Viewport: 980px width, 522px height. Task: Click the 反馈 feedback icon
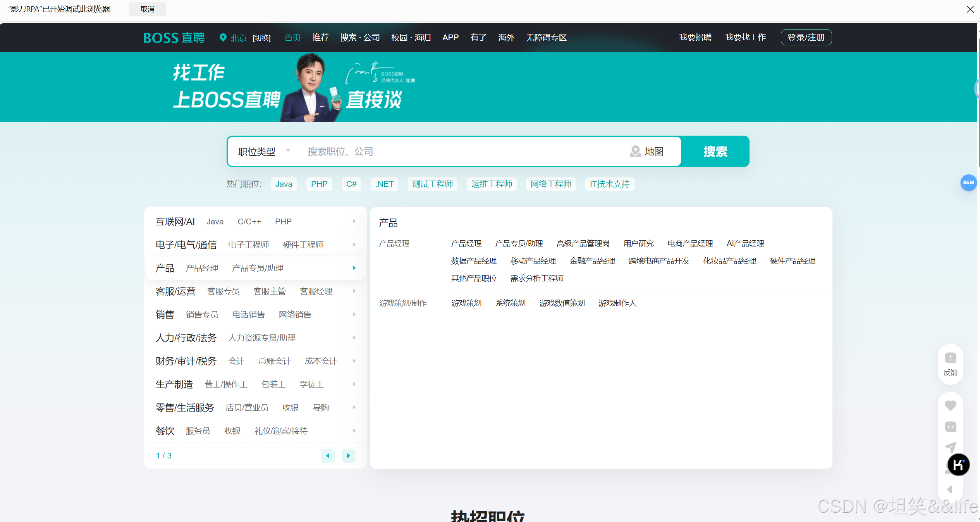(x=950, y=358)
